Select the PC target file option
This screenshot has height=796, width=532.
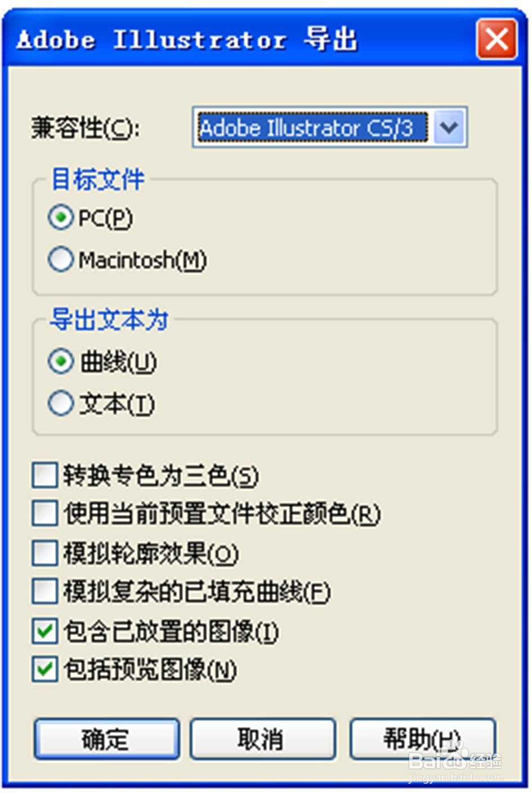point(61,218)
